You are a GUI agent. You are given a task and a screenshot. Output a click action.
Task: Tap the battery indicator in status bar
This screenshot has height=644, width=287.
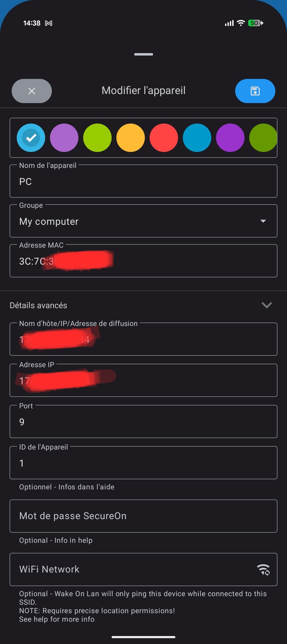pyautogui.click(x=255, y=23)
